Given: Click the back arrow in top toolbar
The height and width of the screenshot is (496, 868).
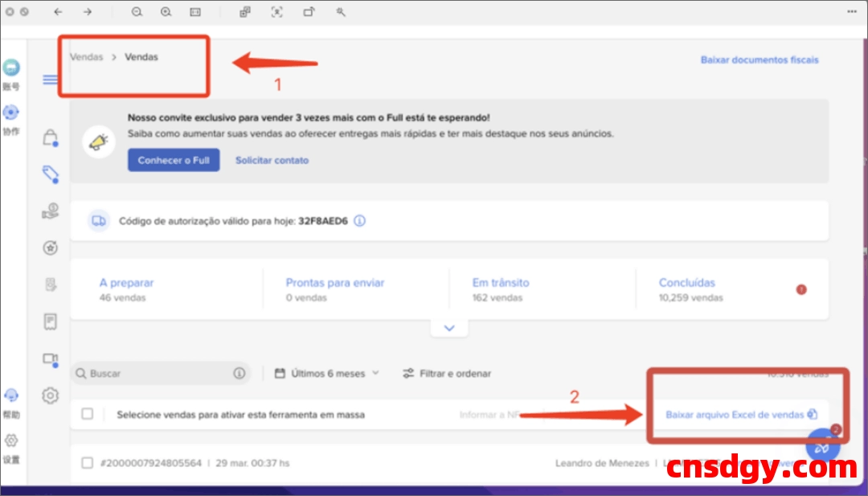Looking at the screenshot, I should pyautogui.click(x=58, y=12).
